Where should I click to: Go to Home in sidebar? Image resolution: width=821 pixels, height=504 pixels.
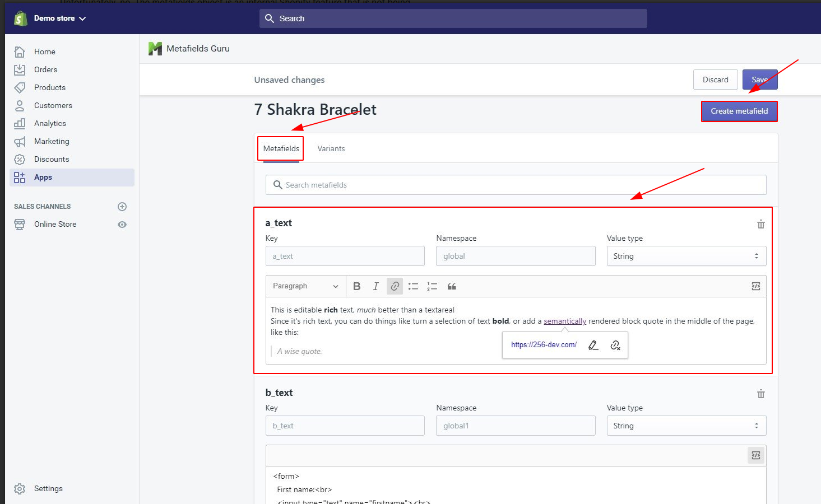[45, 52]
